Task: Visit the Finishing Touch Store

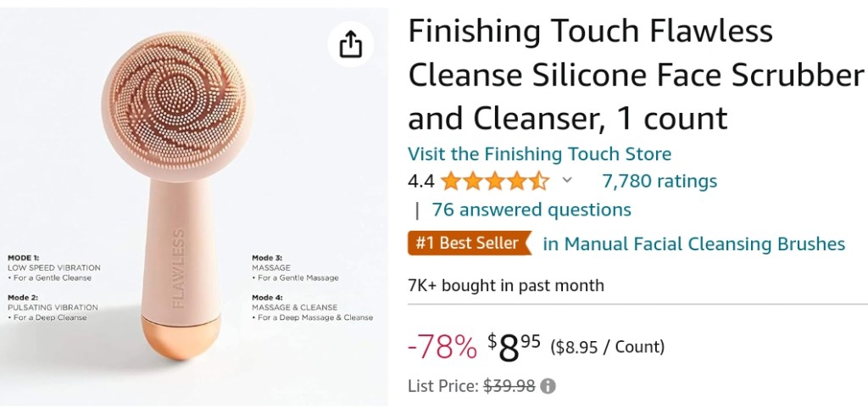Action: coord(539,154)
